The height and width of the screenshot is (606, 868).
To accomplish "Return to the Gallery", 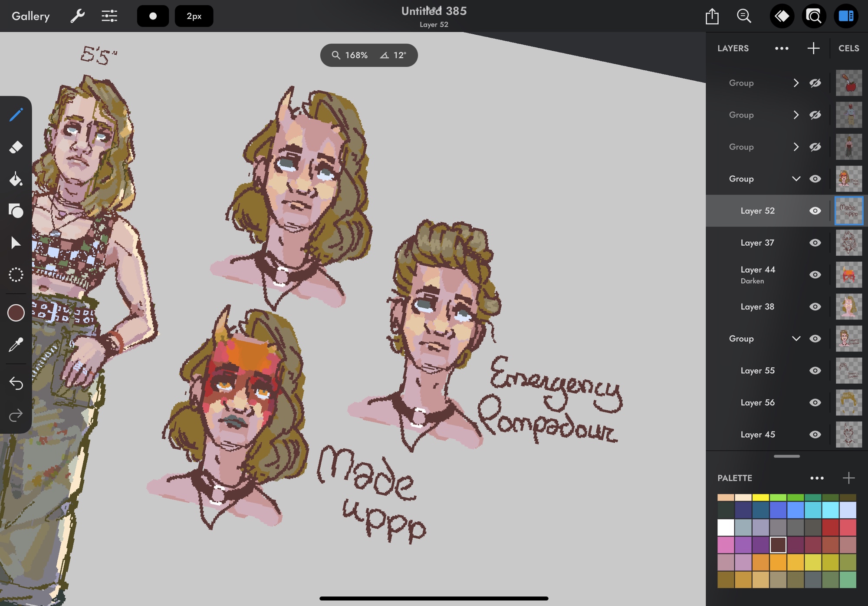I will pyautogui.click(x=30, y=16).
